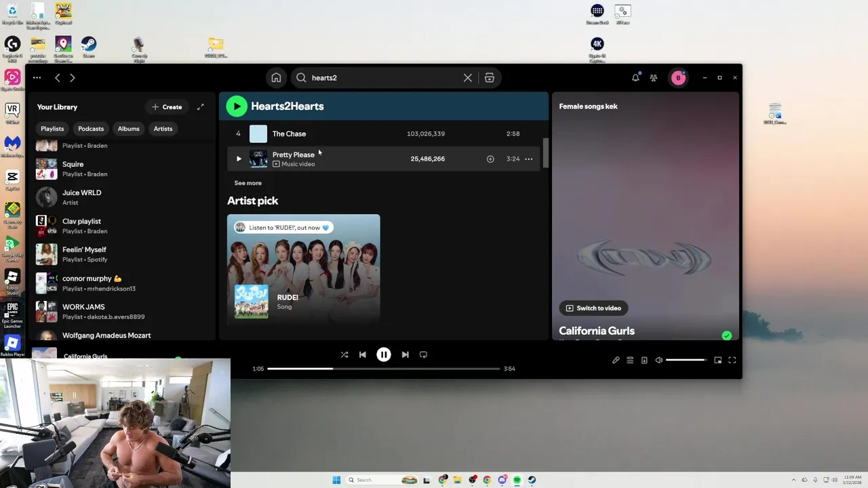Skip to the next track
Screen dimensions: 868x488
tap(405, 354)
